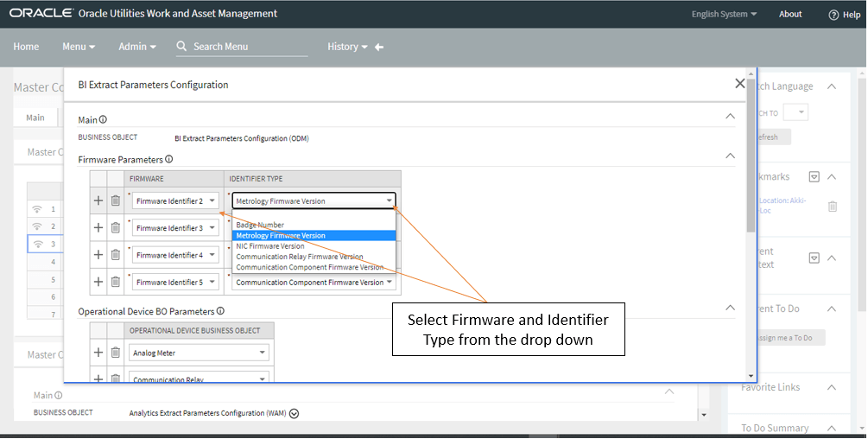Click the Main section info icon
The height and width of the screenshot is (439, 868).
click(103, 119)
